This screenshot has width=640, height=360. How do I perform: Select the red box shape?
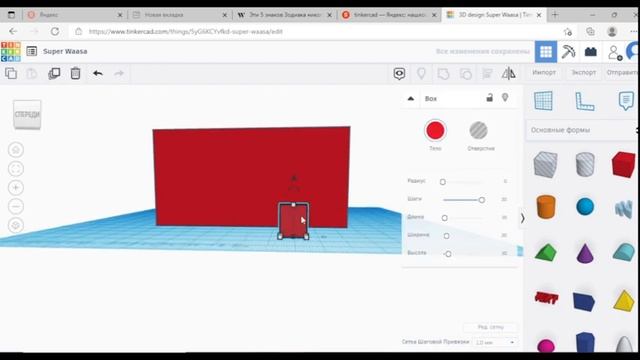coord(624,164)
